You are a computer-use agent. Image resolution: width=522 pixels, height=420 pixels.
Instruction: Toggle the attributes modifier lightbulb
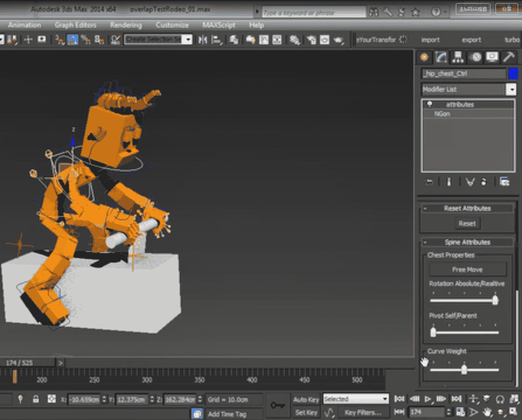pyautogui.click(x=430, y=104)
